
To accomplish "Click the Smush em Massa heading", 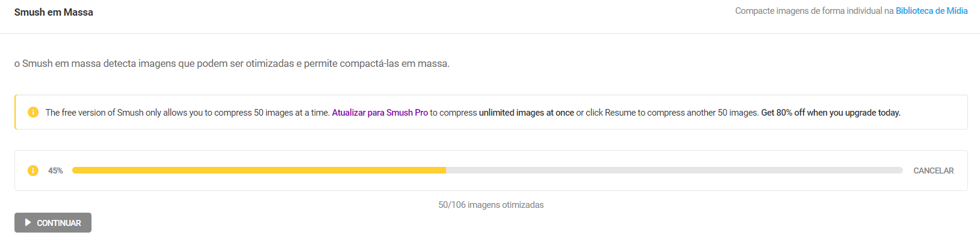I will coord(54,12).
